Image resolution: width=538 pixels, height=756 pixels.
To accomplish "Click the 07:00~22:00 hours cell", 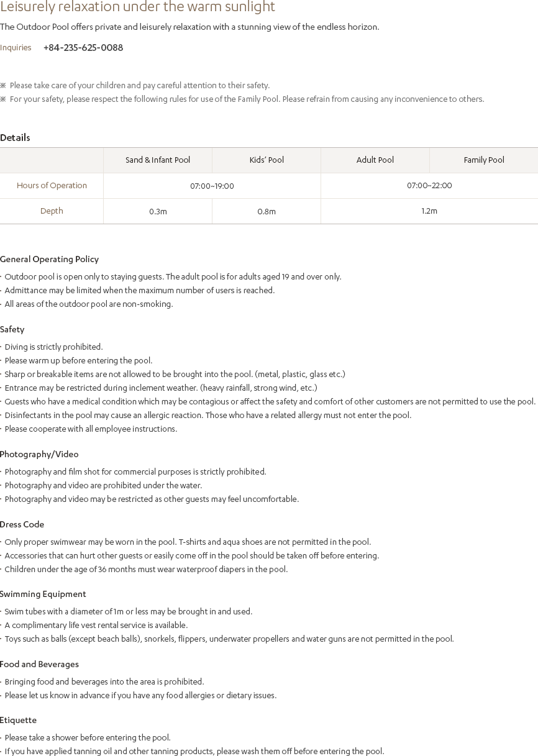I will tap(429, 186).
